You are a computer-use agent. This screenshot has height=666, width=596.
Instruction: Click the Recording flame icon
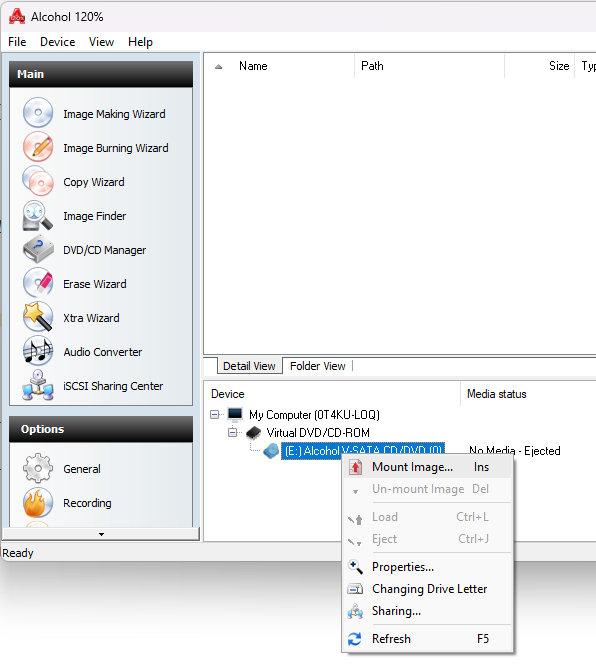click(x=38, y=502)
